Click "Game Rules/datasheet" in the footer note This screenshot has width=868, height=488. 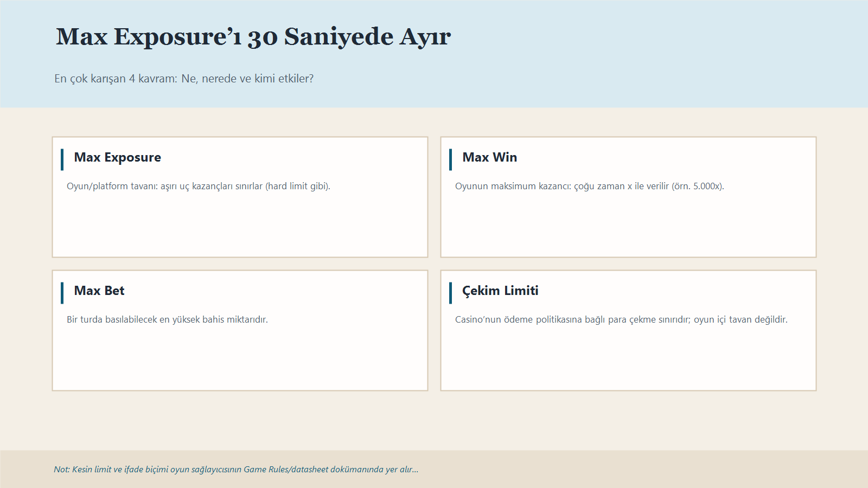coord(285,470)
